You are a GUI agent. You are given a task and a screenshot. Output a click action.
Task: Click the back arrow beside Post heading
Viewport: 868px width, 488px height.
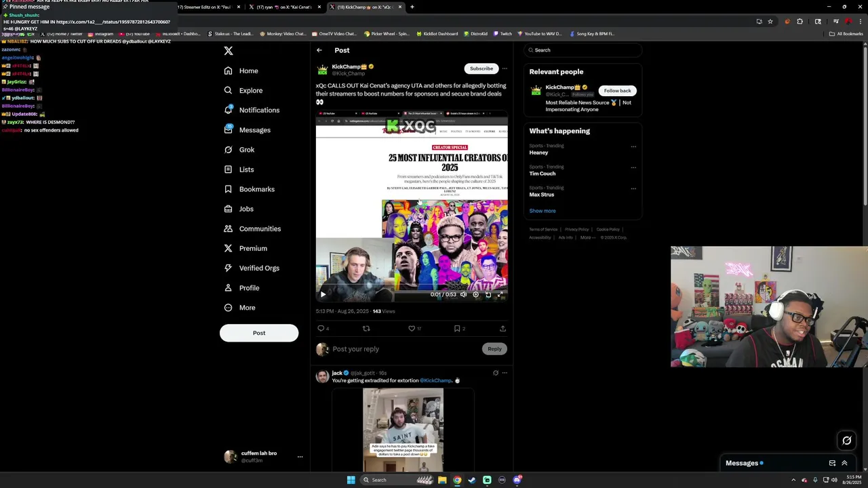coord(319,50)
